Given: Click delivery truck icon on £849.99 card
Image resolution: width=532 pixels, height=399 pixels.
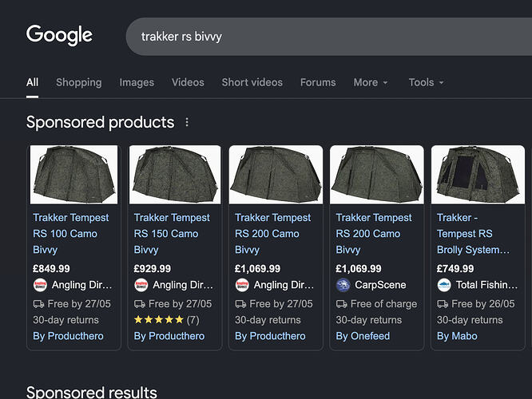Looking at the screenshot, I should (38, 304).
